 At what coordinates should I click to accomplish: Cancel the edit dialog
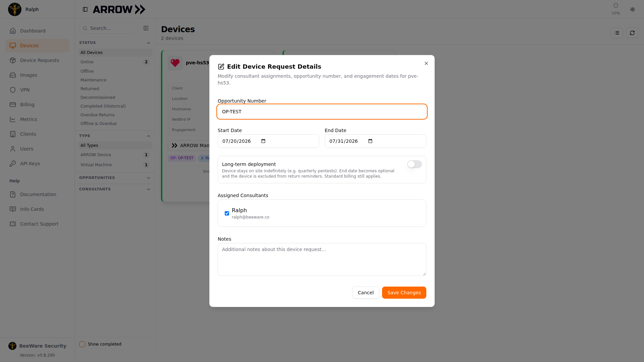click(366, 293)
